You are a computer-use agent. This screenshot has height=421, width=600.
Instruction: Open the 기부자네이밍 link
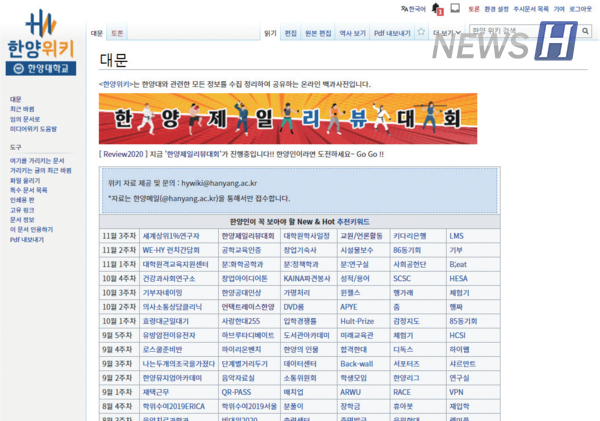click(162, 293)
